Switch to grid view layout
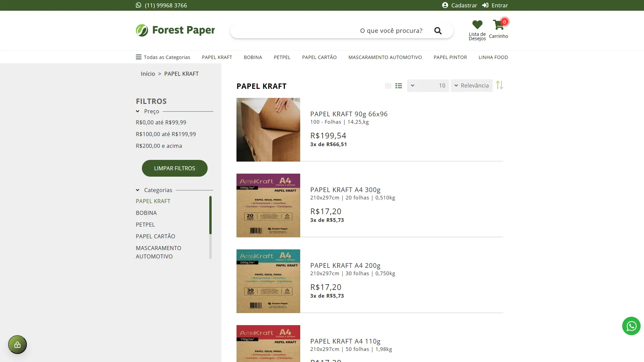 pyautogui.click(x=388, y=86)
